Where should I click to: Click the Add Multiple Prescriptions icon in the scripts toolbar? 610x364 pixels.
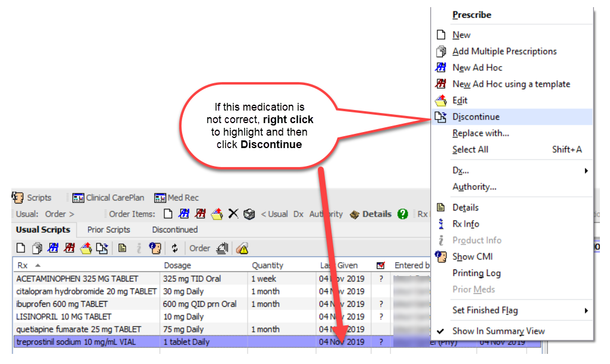pos(37,249)
